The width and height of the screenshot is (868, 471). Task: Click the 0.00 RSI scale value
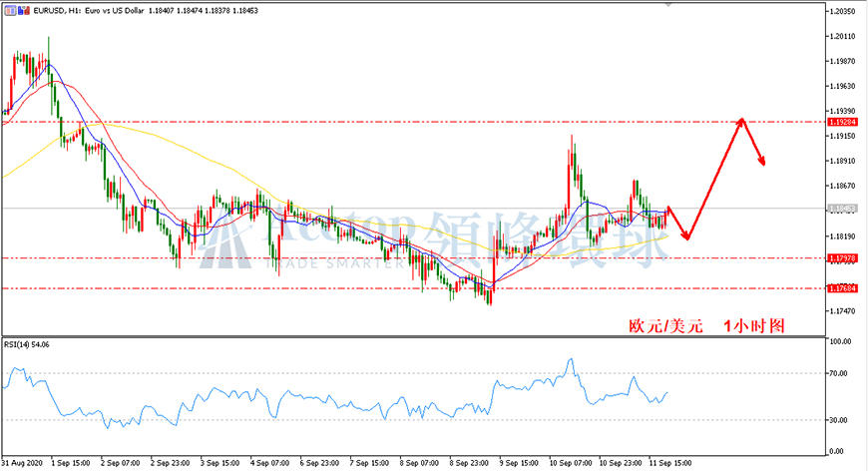pos(837,452)
